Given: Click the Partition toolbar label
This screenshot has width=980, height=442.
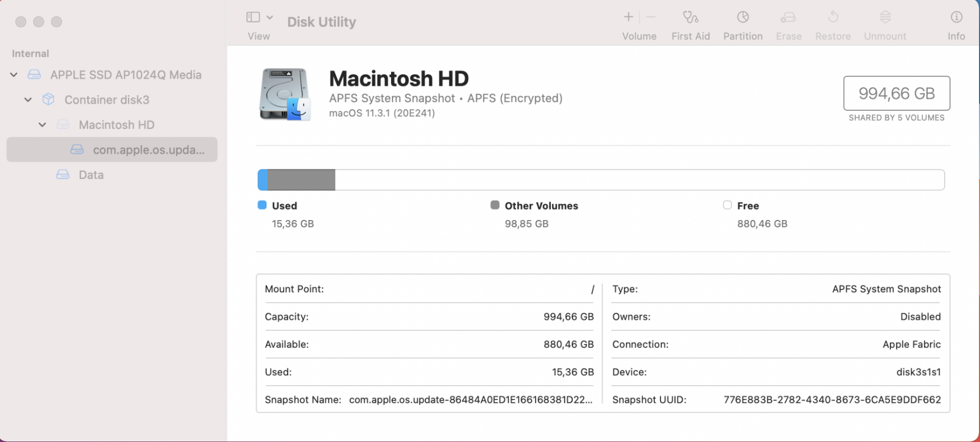Looking at the screenshot, I should click(743, 36).
